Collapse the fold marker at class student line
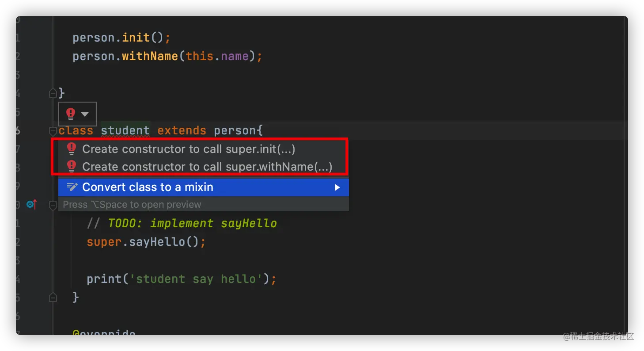Viewport: 644px width, 351px height. (x=53, y=131)
